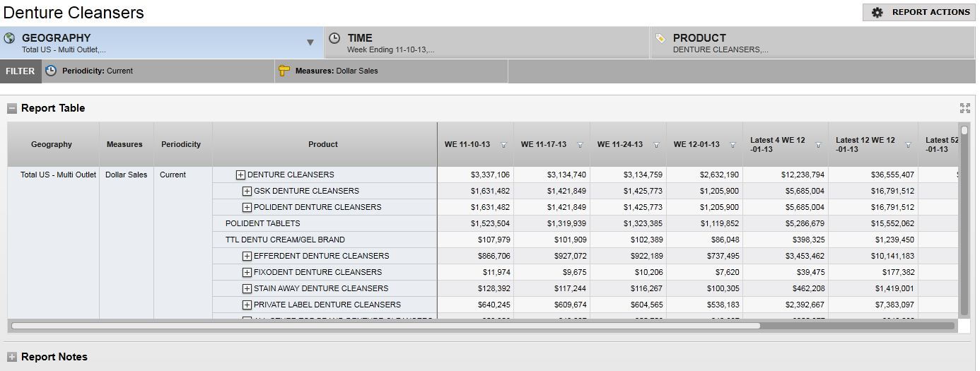Maximize report table with the fullscreen icon
The height and width of the screenshot is (371, 980).
[x=964, y=108]
